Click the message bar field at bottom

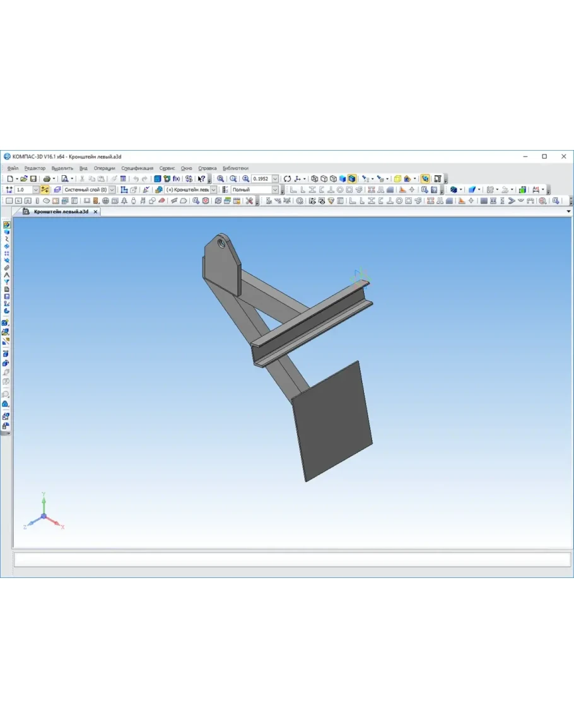coord(292,560)
